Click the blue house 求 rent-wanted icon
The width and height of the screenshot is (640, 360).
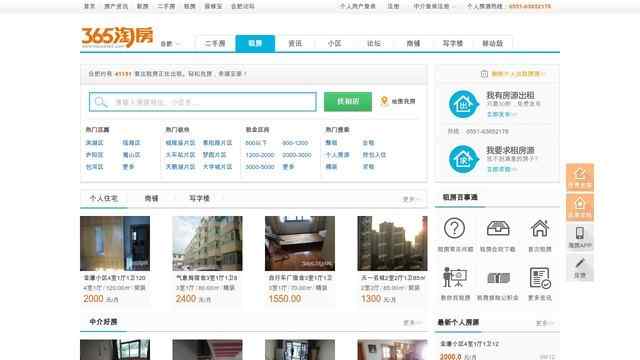463,159
